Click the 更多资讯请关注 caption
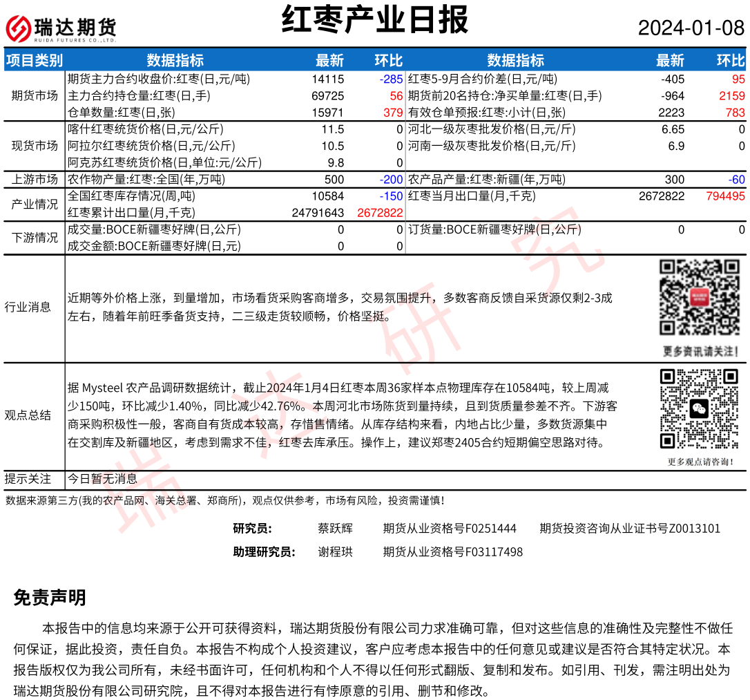 (x=699, y=352)
